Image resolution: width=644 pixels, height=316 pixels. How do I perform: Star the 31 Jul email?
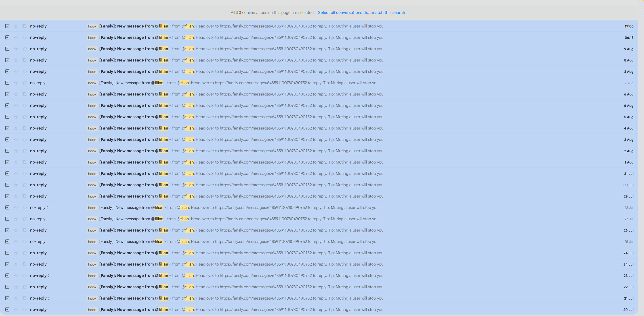click(x=16, y=174)
